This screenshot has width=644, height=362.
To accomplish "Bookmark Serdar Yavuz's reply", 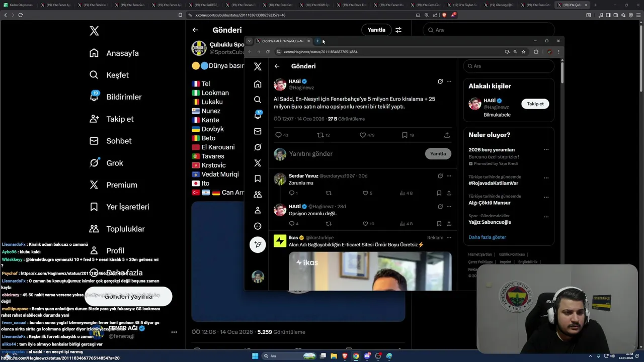I will (439, 193).
